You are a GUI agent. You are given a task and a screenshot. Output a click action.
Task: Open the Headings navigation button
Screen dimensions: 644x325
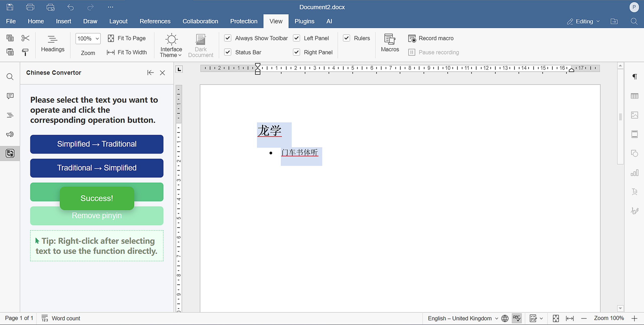pyautogui.click(x=53, y=44)
